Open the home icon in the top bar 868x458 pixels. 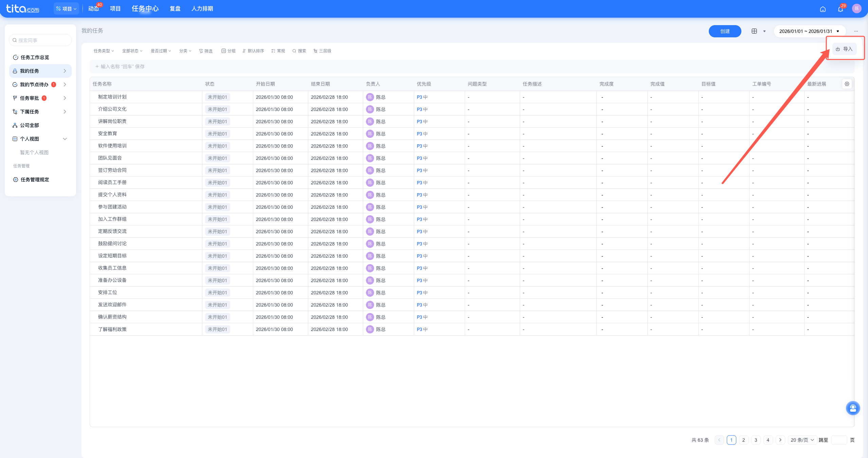tap(823, 9)
